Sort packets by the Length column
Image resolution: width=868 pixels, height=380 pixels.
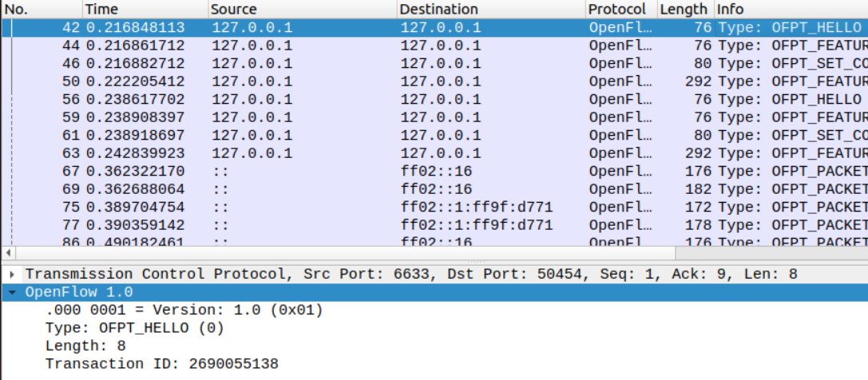point(684,10)
